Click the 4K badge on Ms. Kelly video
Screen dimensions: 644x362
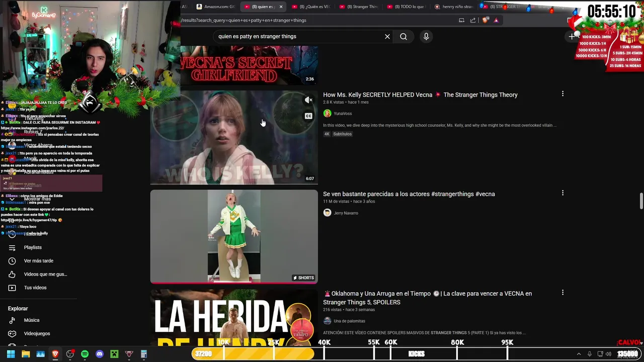(x=327, y=134)
